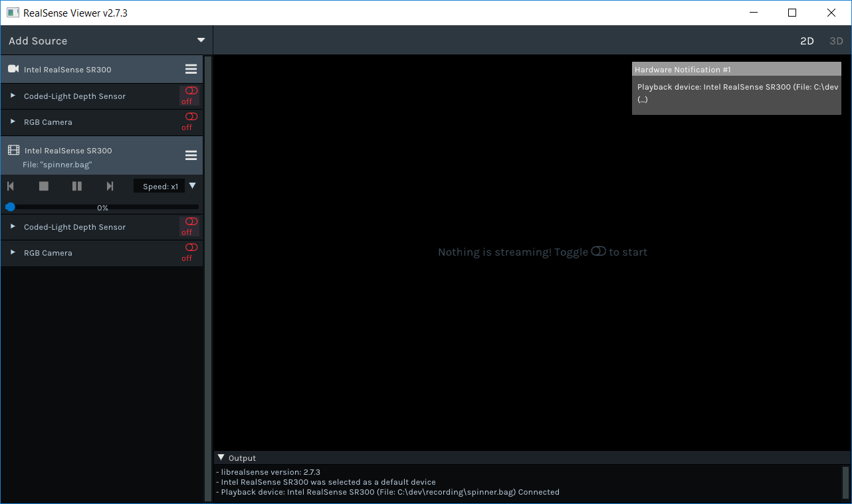852x504 pixels.
Task: Step forward one frame in playback
Action: [110, 187]
